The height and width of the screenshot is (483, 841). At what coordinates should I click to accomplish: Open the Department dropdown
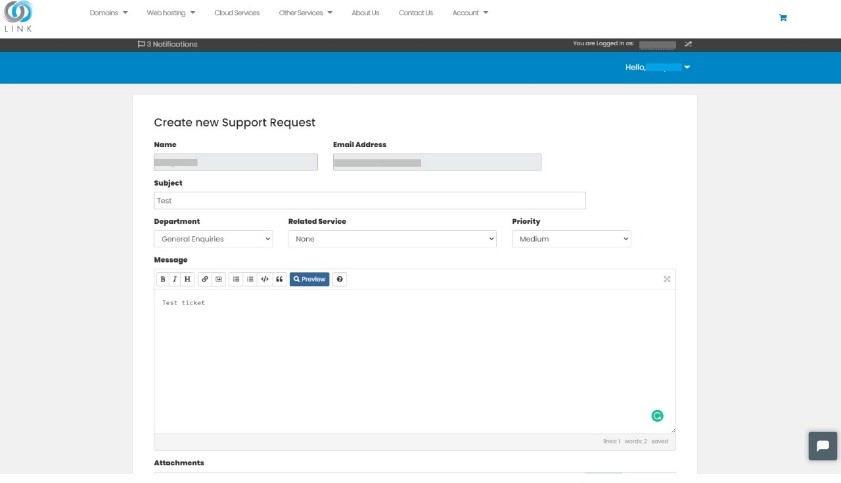point(213,239)
